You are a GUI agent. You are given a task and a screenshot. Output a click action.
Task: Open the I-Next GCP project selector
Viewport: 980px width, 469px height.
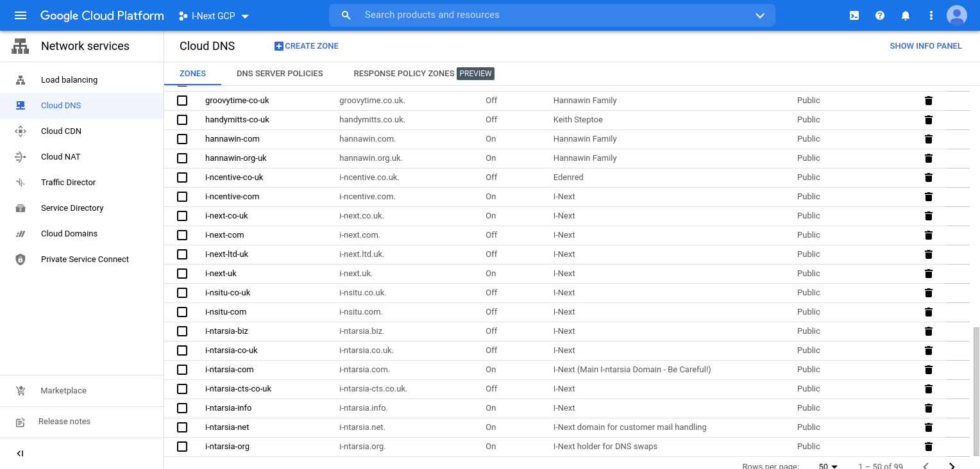click(x=214, y=16)
